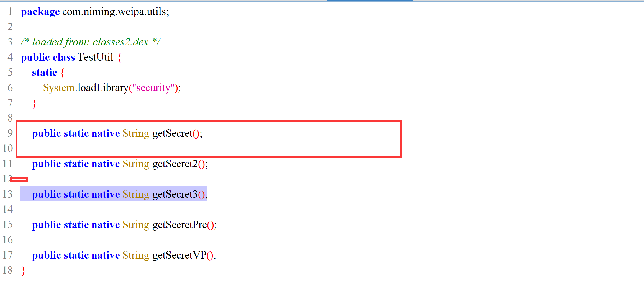Click the 'public class' keywords on line 4
Viewport: 644px width, 289px height.
tap(48, 57)
